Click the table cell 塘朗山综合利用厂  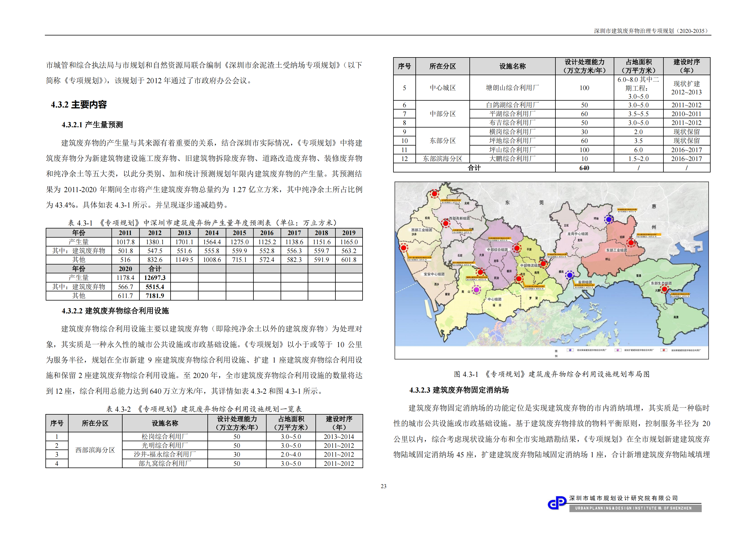point(513,87)
